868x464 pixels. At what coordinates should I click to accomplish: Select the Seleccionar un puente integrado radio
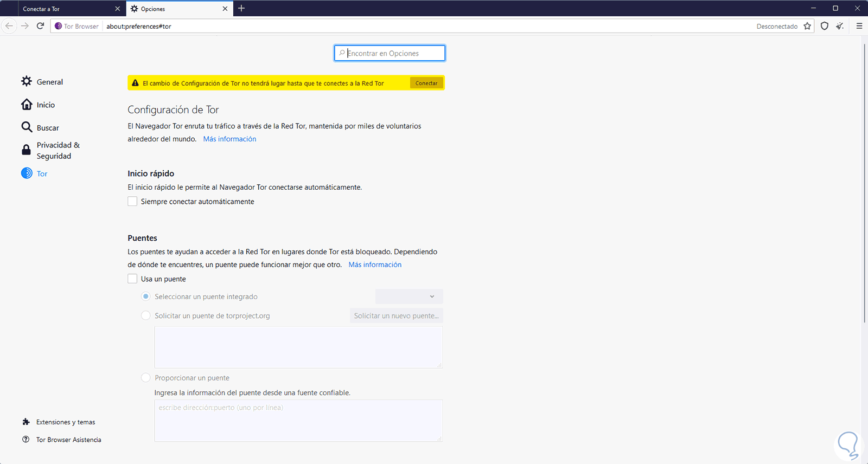click(x=145, y=297)
